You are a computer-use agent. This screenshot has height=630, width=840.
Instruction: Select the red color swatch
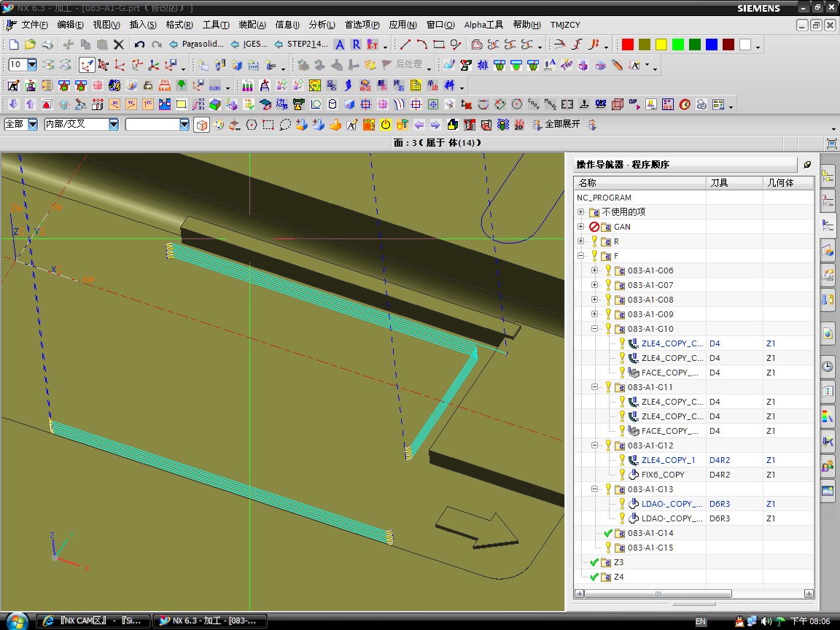(x=627, y=44)
